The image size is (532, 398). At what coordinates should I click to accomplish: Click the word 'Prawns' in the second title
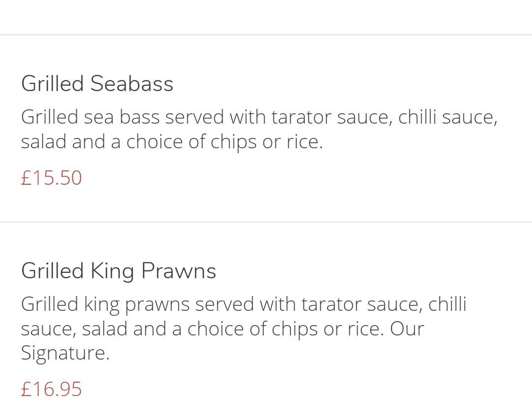click(x=178, y=271)
